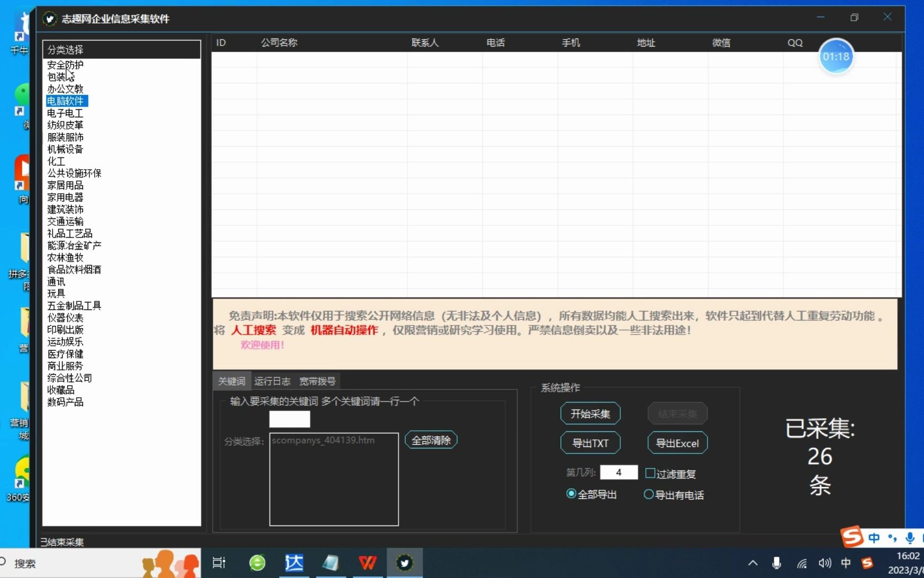Open WPS Office from the taskbar

click(367, 563)
